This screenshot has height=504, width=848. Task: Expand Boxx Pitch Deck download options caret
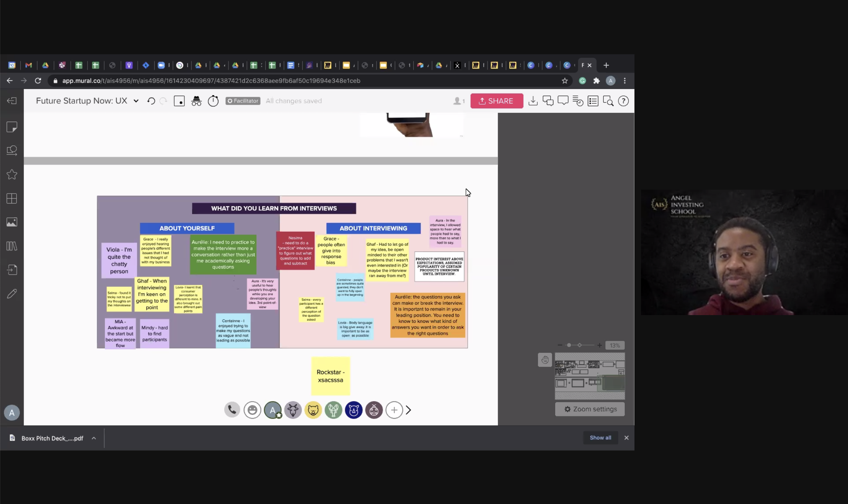pos(94,438)
